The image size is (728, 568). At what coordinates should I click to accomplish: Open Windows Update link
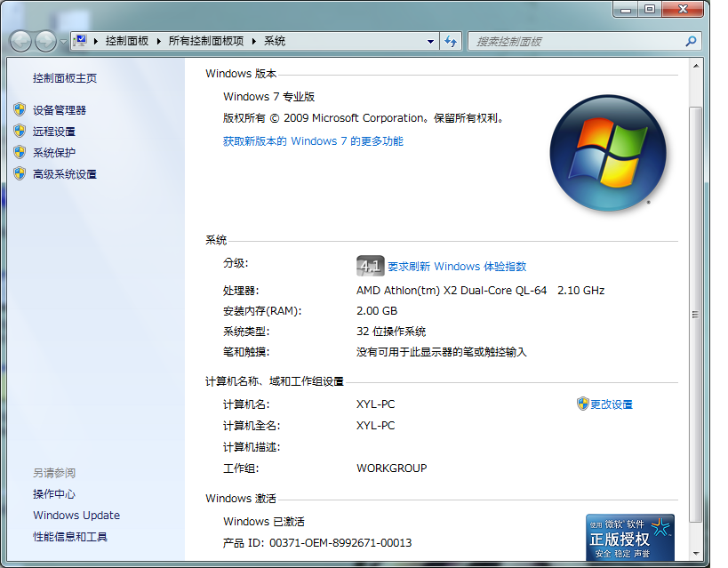tap(76, 516)
